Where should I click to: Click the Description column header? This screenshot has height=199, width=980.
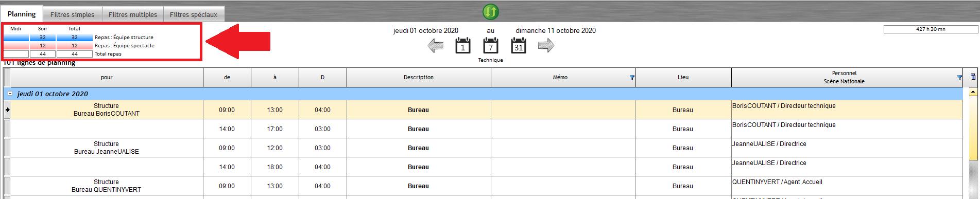click(419, 77)
